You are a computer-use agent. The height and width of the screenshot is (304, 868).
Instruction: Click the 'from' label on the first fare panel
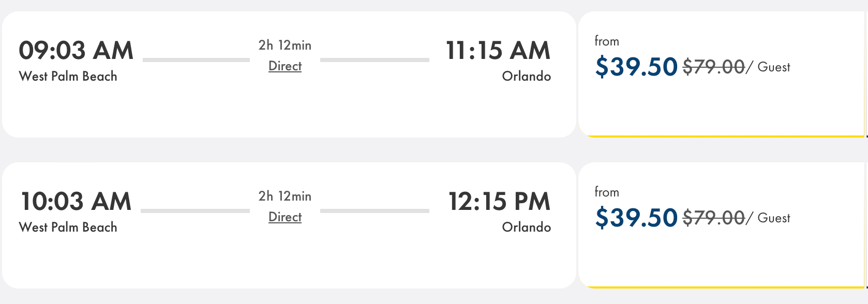click(607, 41)
